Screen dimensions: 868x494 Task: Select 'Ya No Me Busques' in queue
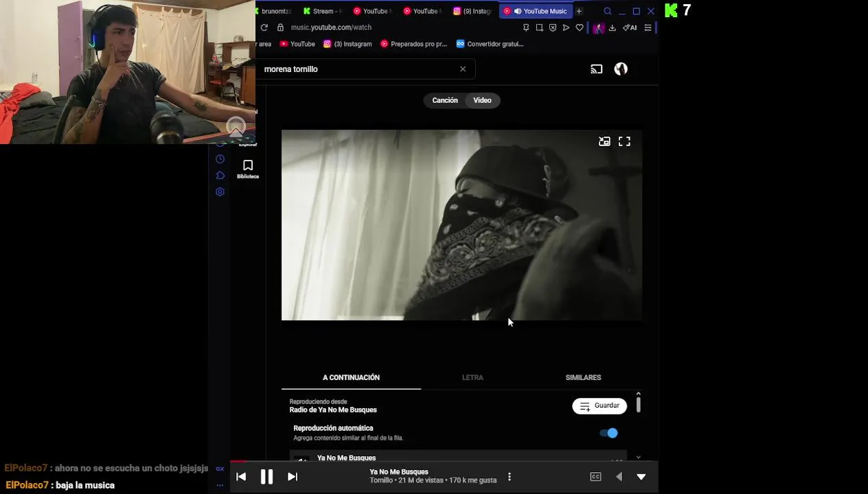pyautogui.click(x=457, y=457)
